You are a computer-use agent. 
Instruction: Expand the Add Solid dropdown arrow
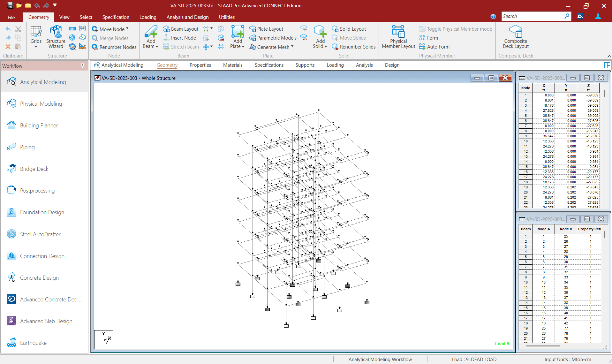point(326,47)
